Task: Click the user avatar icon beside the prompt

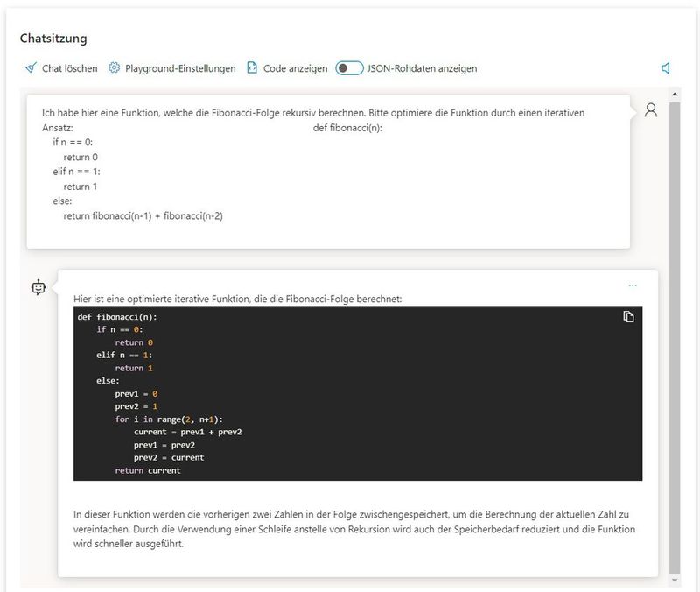Action: (650, 110)
